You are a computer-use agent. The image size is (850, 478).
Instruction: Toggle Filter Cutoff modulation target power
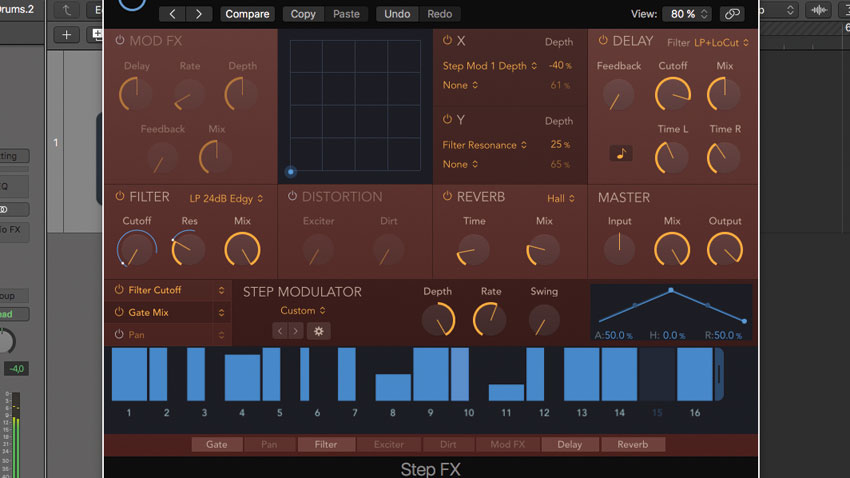tap(119, 289)
